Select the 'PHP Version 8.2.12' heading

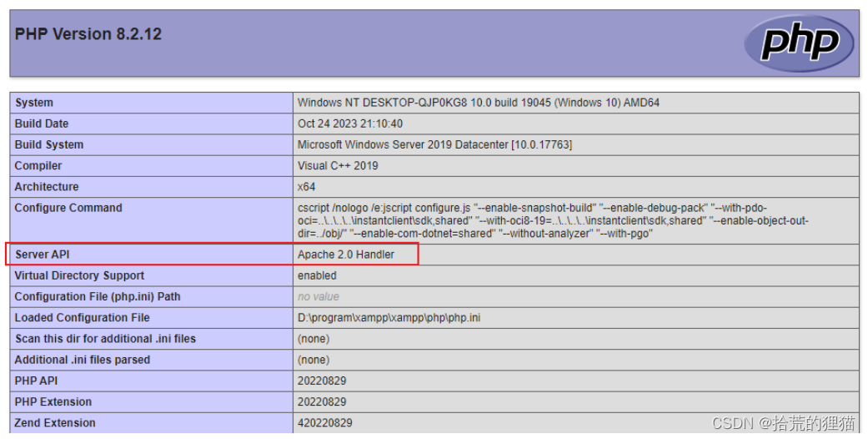(88, 34)
